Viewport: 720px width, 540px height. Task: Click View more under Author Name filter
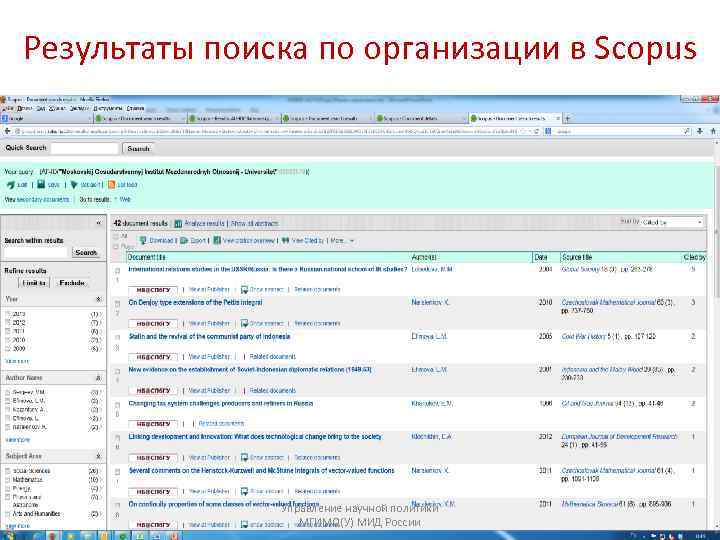coord(17,440)
